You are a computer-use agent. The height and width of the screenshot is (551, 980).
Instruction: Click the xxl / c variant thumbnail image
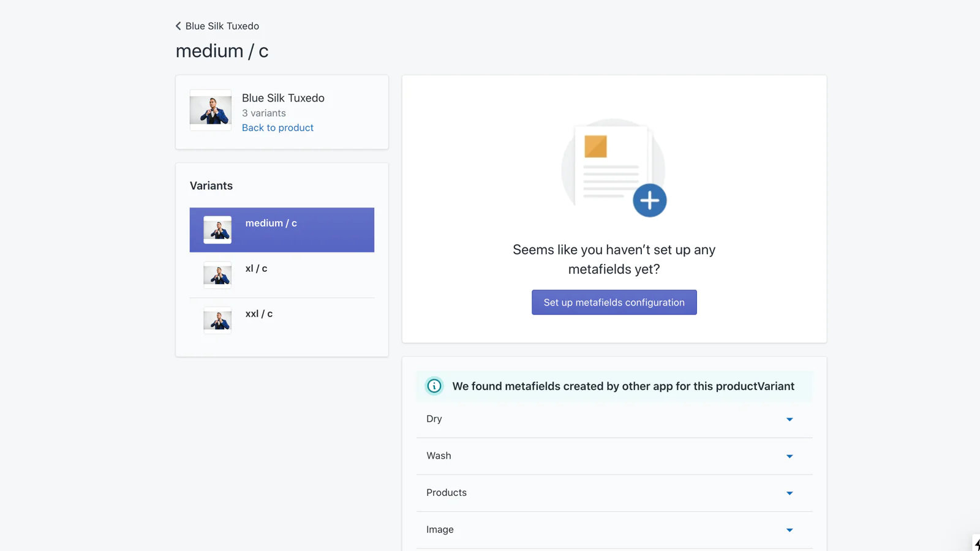click(217, 320)
